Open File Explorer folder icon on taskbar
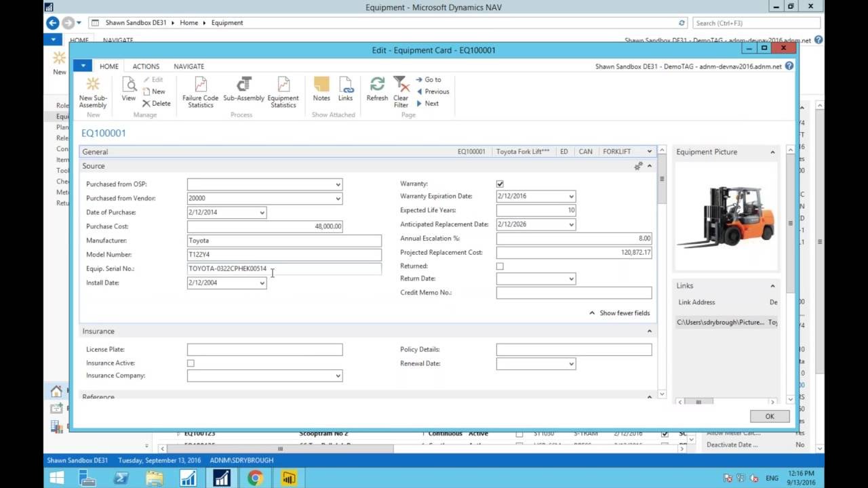The height and width of the screenshot is (488, 868). click(155, 478)
